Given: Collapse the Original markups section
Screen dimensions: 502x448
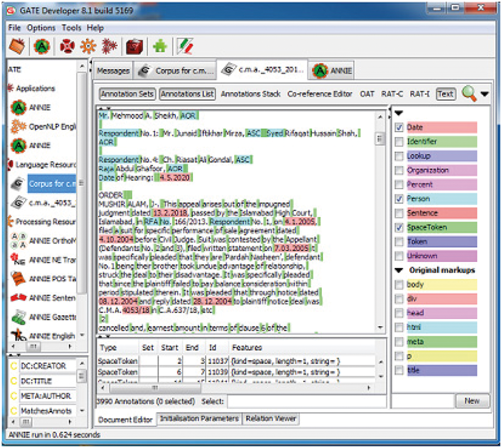Looking at the screenshot, I should point(399,270).
